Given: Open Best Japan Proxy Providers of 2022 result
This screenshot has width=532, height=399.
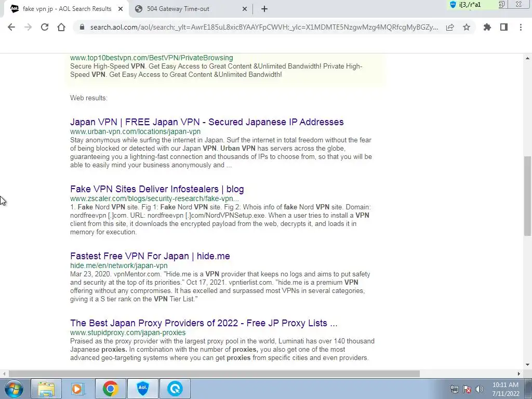Looking at the screenshot, I should 204,323.
